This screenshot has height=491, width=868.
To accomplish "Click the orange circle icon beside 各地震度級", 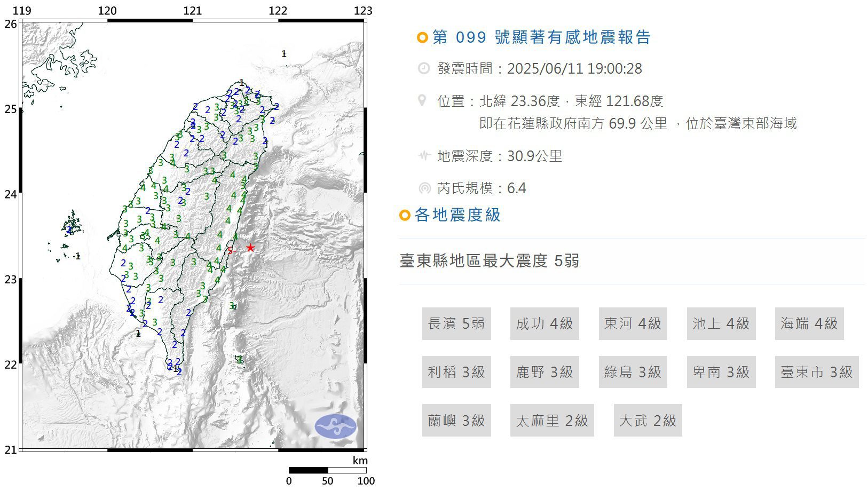I will click(x=405, y=215).
